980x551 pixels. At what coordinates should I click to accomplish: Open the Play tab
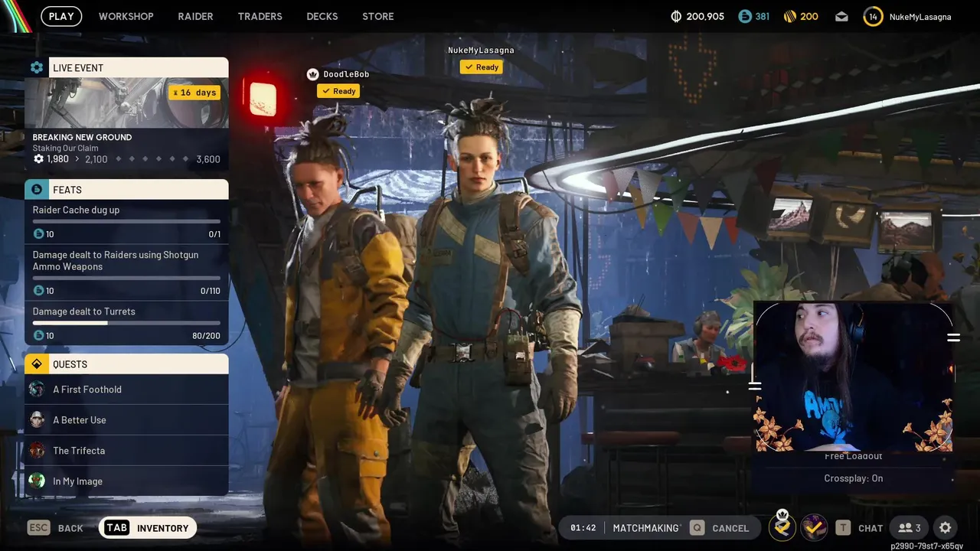pyautogui.click(x=61, y=16)
